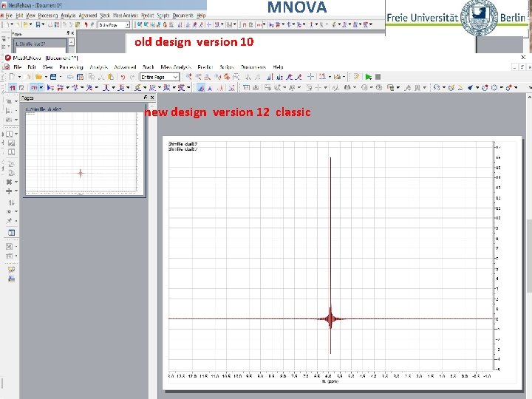This screenshot has height=399, width=532.
Task: Click the Print icon in version 12 toolbar
Action: pyautogui.click(x=70, y=77)
